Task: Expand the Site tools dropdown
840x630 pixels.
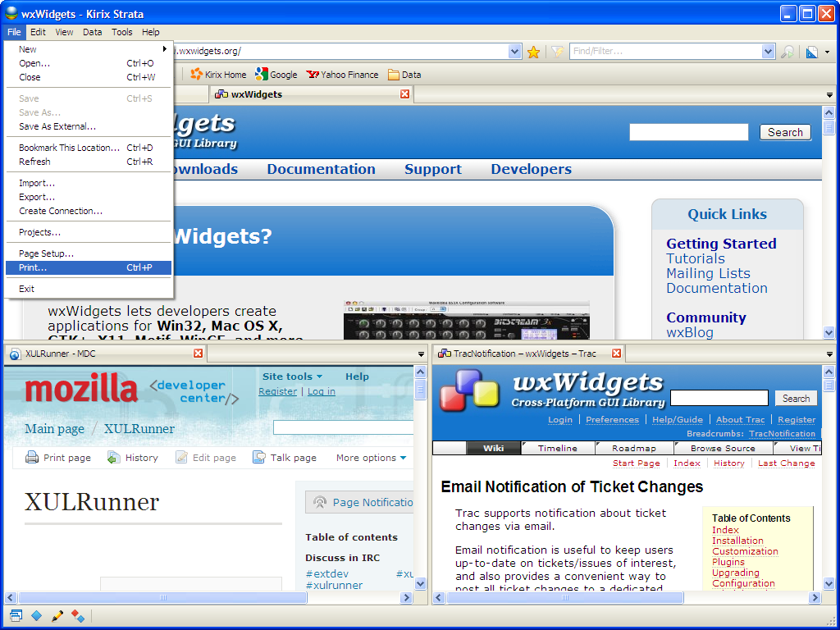Action: tap(293, 377)
